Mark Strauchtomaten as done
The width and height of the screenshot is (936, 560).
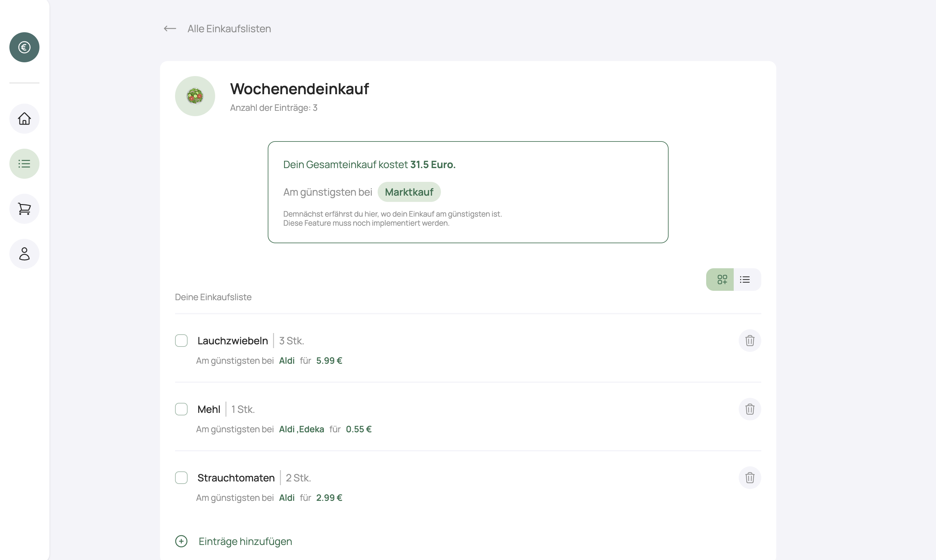pyautogui.click(x=181, y=477)
